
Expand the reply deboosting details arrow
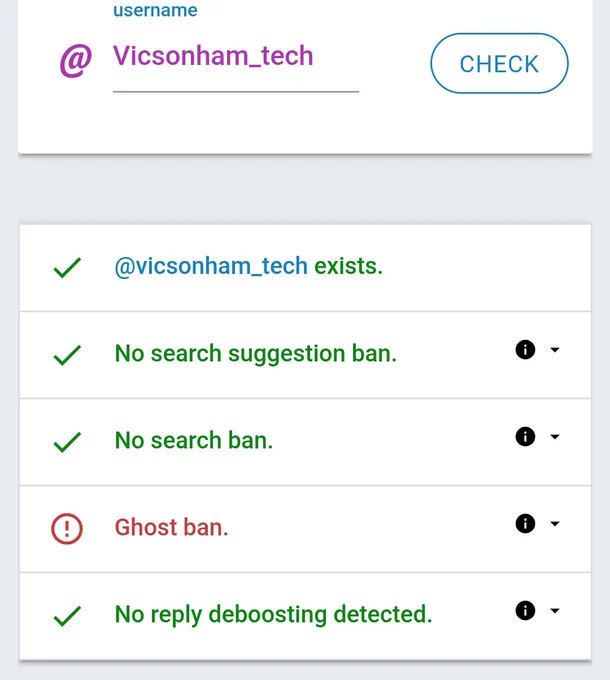pyautogui.click(x=555, y=611)
